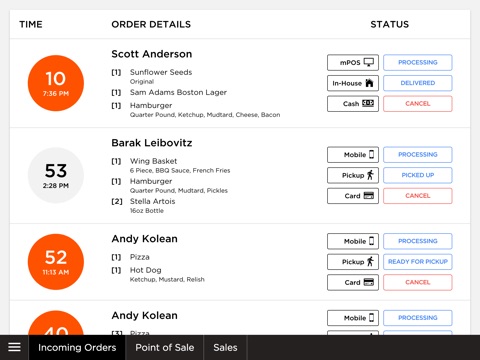Screen dimensions: 480x360
Task: Open the Incoming Orders tab
Action: click(77, 348)
